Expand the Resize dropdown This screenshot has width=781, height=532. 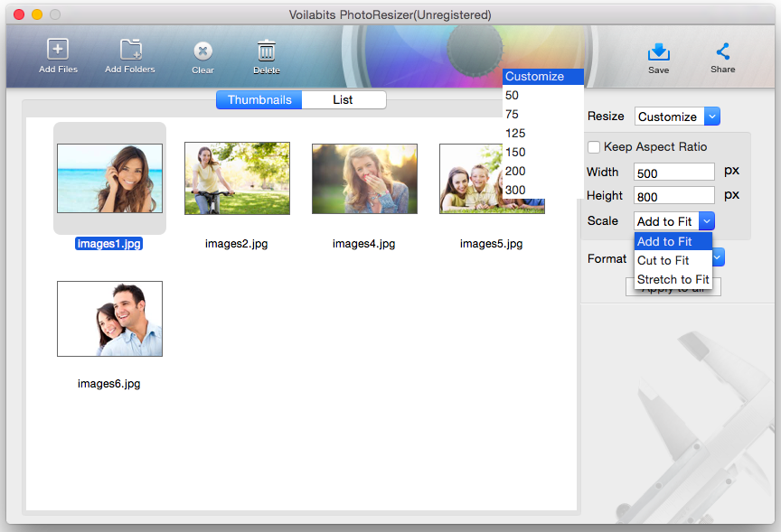(711, 117)
